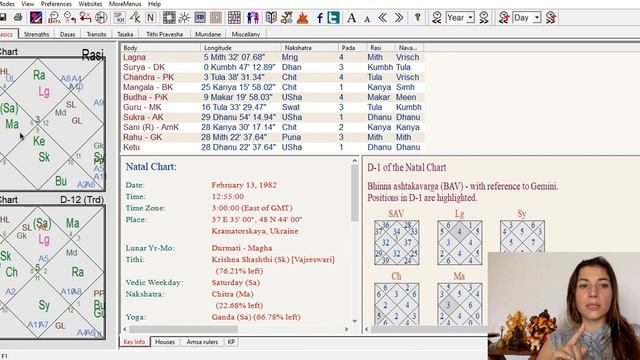Click the circular arrow-in icon
The image size is (640, 360).
101,18
